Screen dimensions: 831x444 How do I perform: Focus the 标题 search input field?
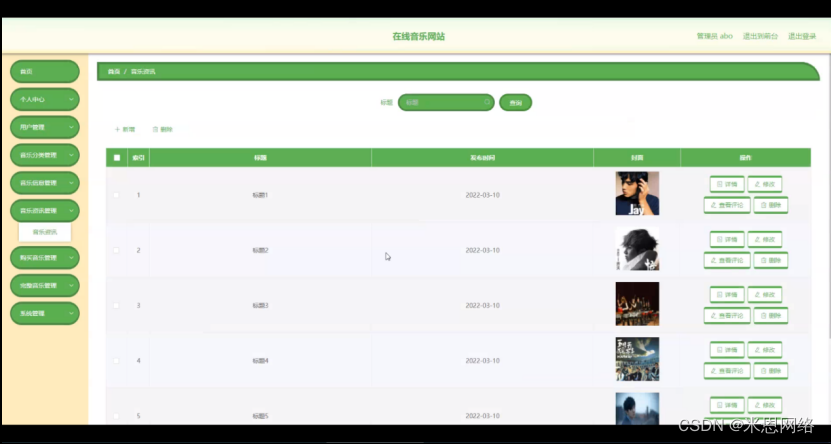click(446, 102)
